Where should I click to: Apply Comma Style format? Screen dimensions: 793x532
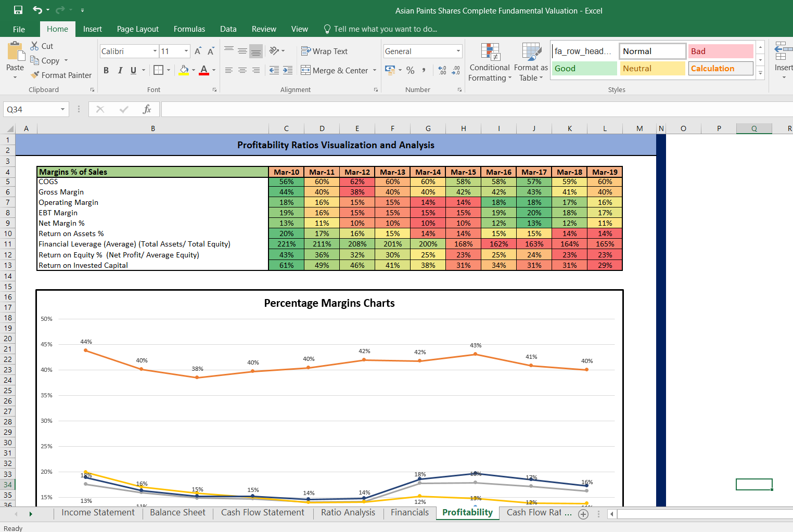424,70
